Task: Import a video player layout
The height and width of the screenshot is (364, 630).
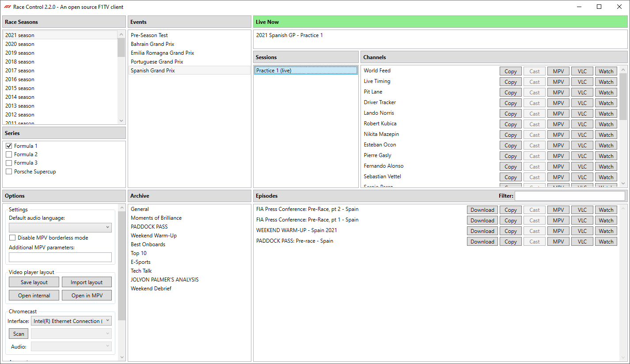Action: [x=87, y=282]
